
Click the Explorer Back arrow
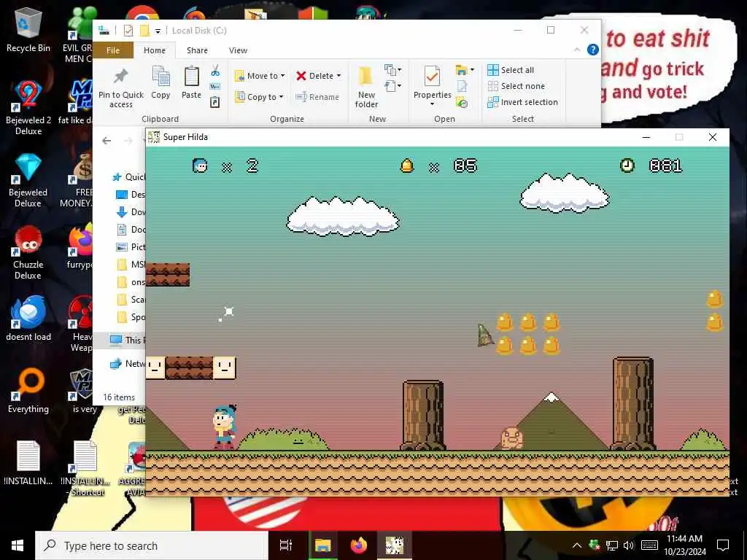(107, 141)
